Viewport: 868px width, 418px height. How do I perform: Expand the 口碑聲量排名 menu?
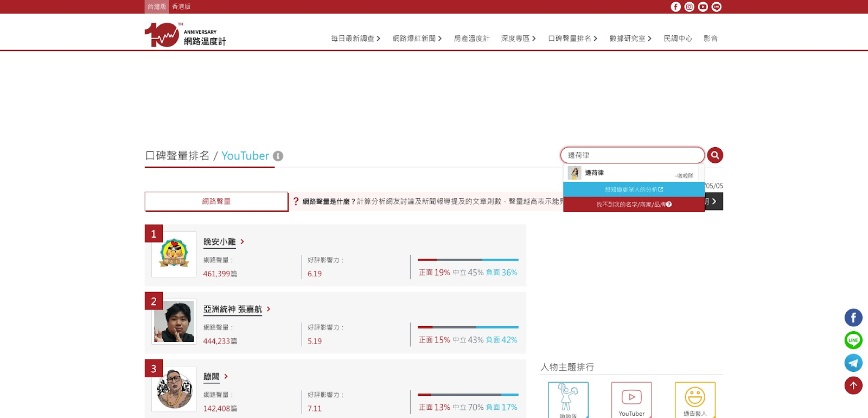573,39
